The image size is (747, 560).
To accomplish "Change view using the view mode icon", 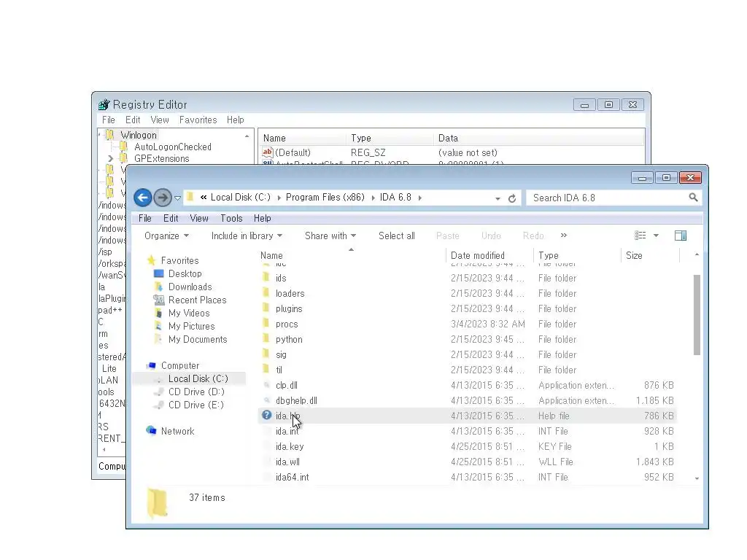I will [640, 236].
